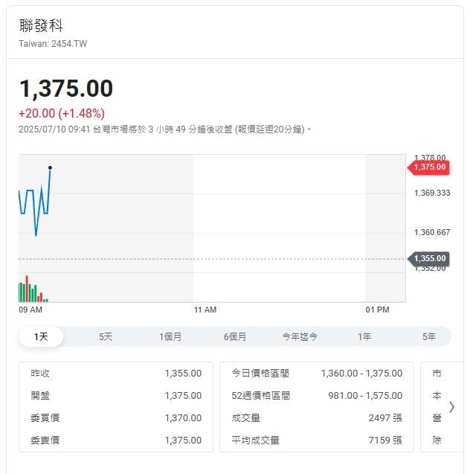Click the tallest red volume bar
The height and width of the screenshot is (474, 476).
(x=27, y=289)
